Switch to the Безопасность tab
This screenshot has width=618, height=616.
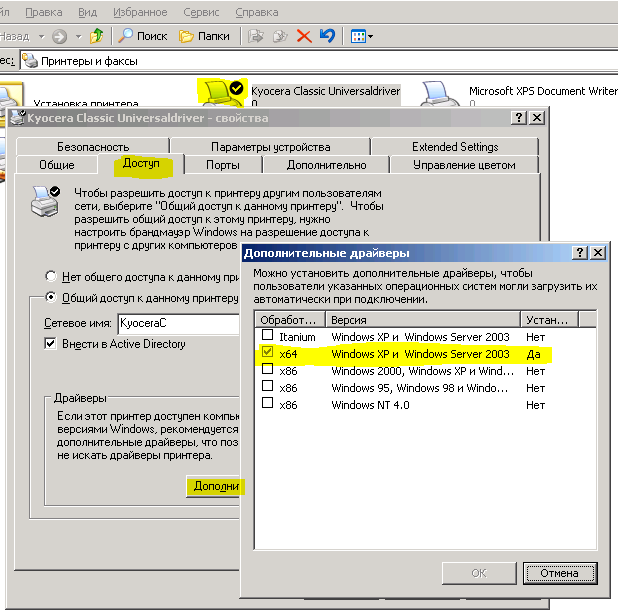[93, 147]
